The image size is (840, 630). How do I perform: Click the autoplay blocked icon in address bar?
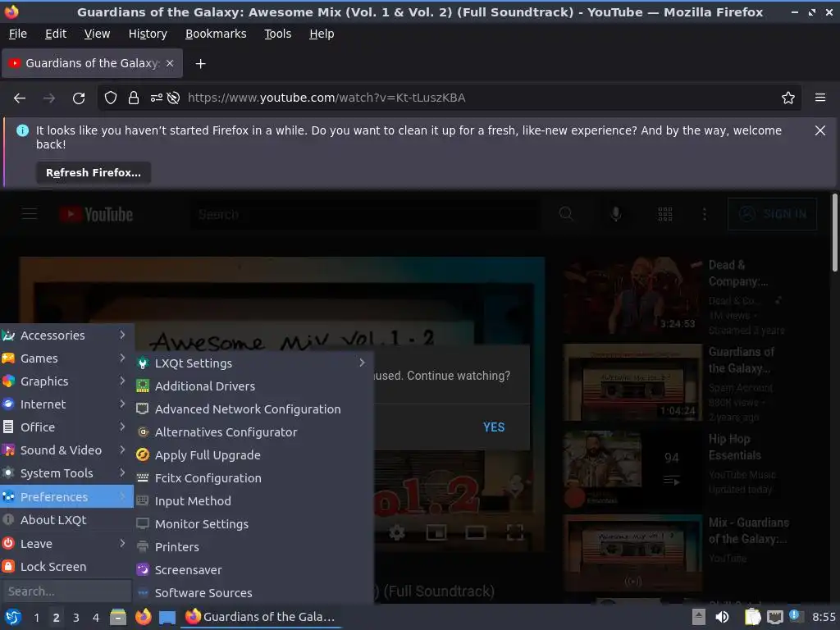pyautogui.click(x=173, y=98)
